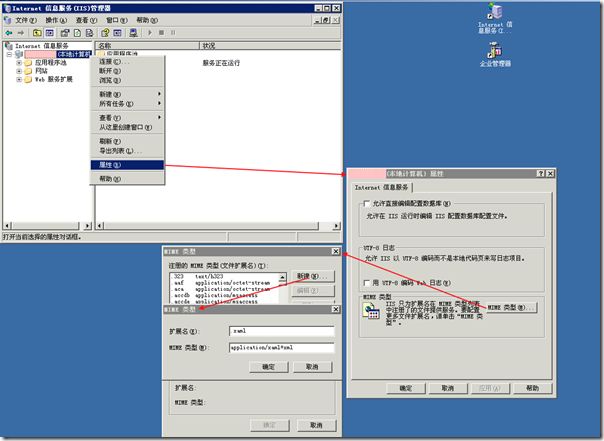Image resolution: width=604 pixels, height=441 pixels.
Task: Click the Start (play) toolbar icon
Action: [150, 33]
